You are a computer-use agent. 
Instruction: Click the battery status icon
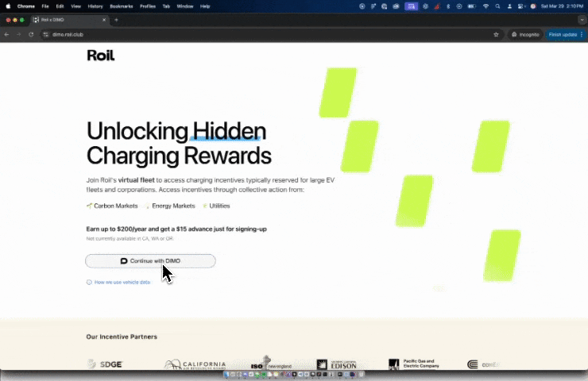click(x=472, y=6)
